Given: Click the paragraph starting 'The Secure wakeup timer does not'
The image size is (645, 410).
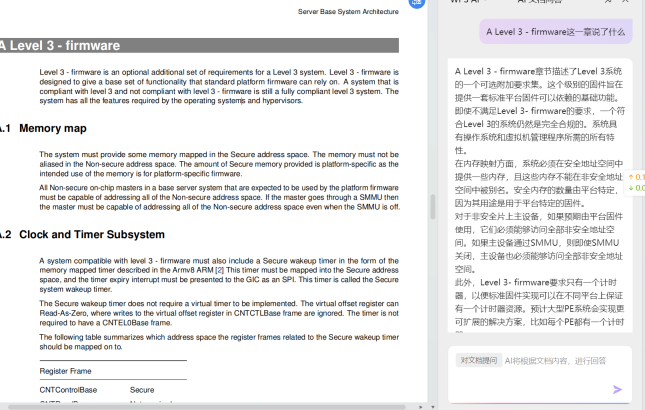Looking at the screenshot, I should (x=219, y=313).
